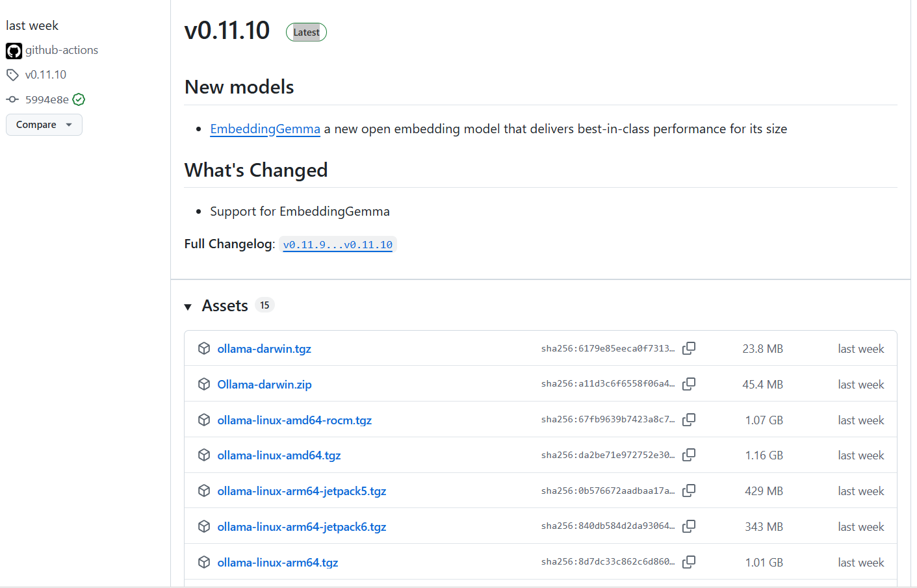Collapse the Assets section triangle
The width and height of the screenshot is (917, 588).
(188, 307)
